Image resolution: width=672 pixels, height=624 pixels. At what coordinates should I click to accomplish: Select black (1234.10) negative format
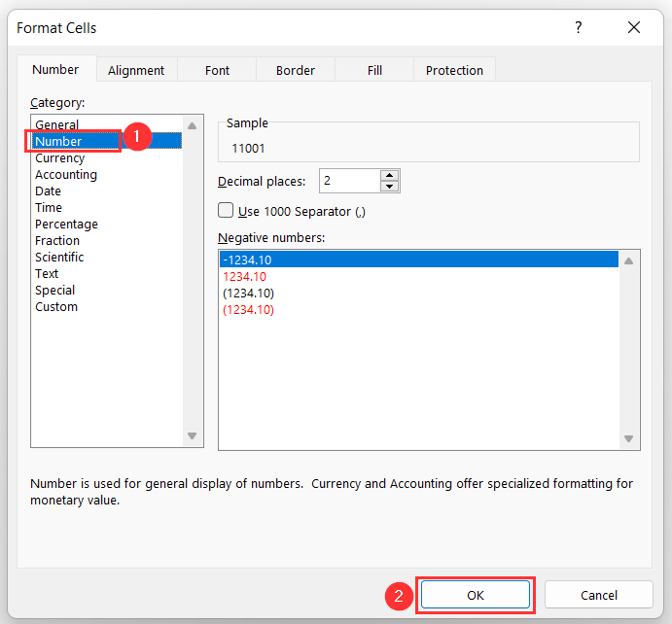pyautogui.click(x=419, y=293)
